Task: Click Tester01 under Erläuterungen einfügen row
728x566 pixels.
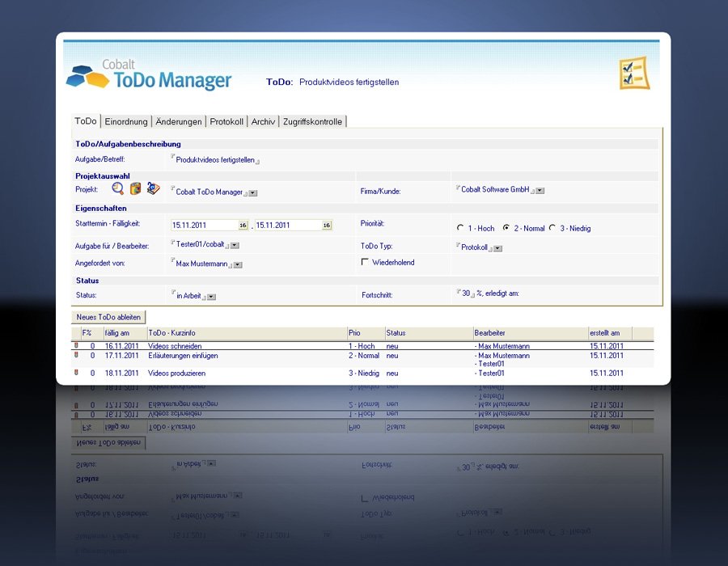Action: 490,364
